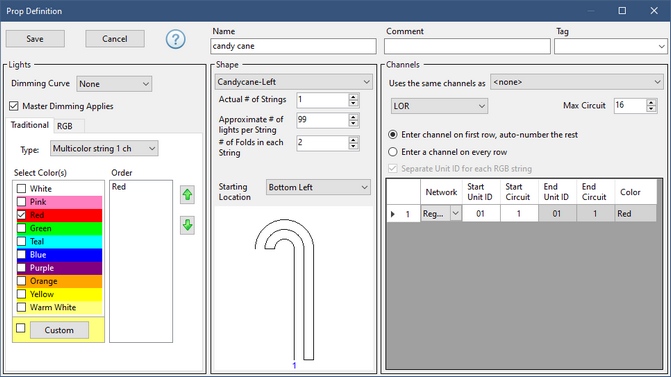671x377 pixels.
Task: Click the Color cell 'Red' in grid
Action: click(x=635, y=214)
